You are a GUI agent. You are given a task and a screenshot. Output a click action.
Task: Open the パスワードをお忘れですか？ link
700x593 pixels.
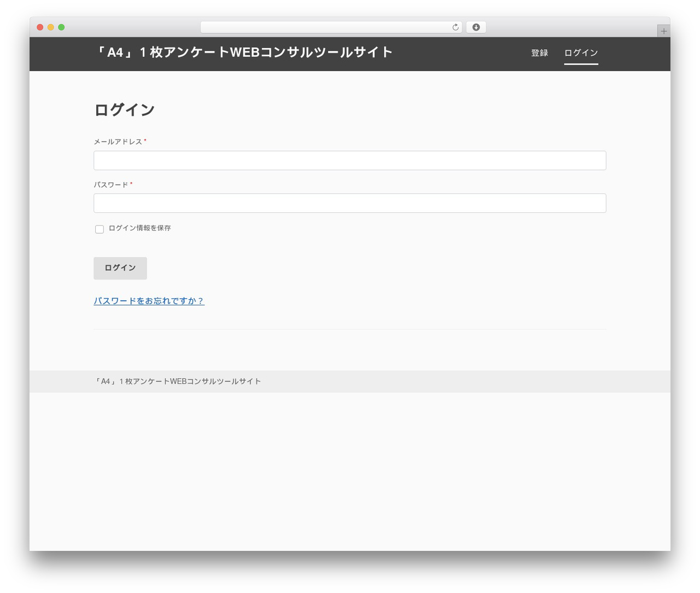tap(149, 301)
